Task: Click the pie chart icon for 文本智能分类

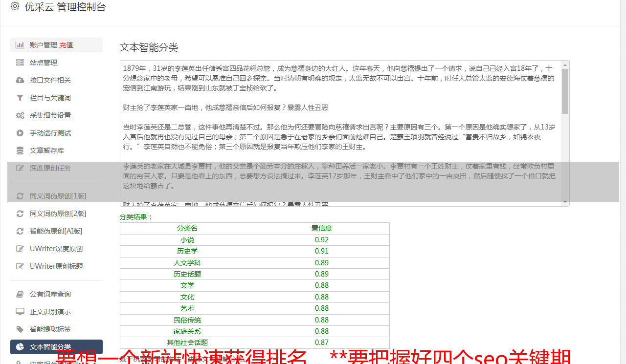Action: 20,347
